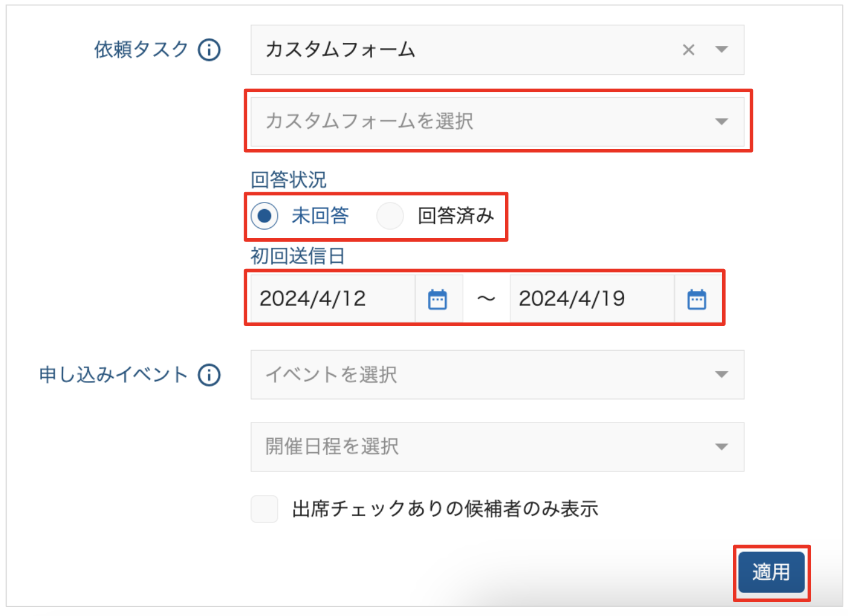Click the 未回答 label text
The width and height of the screenshot is (848, 616).
[320, 216]
